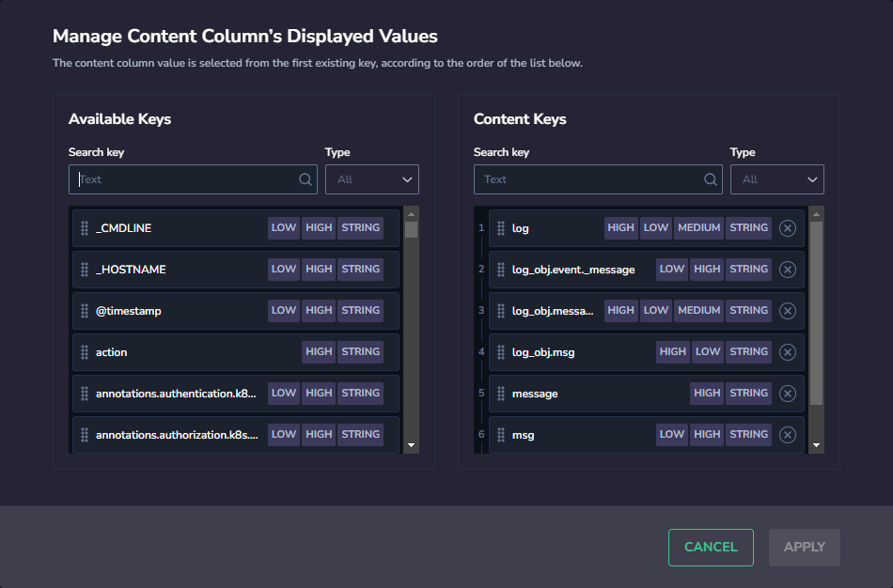Click the STRING tag on the _HOSTNAME key

click(x=361, y=270)
